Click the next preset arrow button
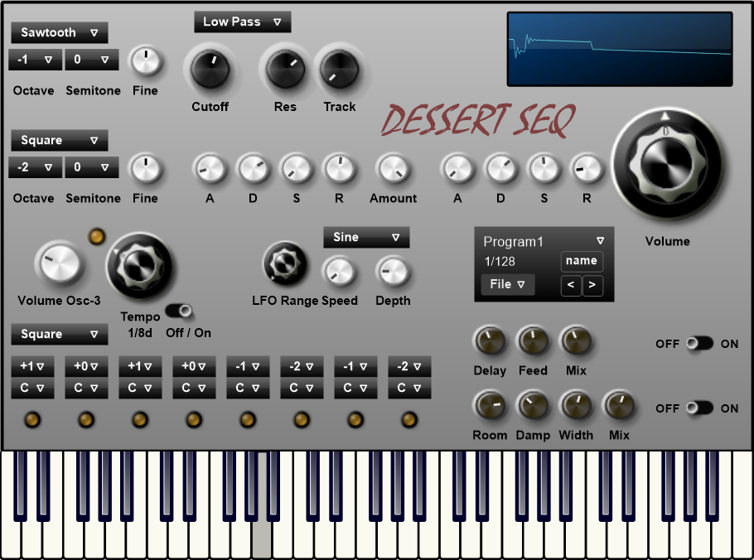 pyautogui.click(x=592, y=286)
